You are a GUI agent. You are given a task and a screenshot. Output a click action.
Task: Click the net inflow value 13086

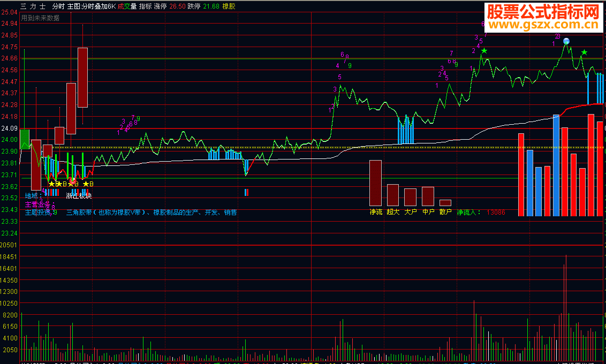point(496,212)
